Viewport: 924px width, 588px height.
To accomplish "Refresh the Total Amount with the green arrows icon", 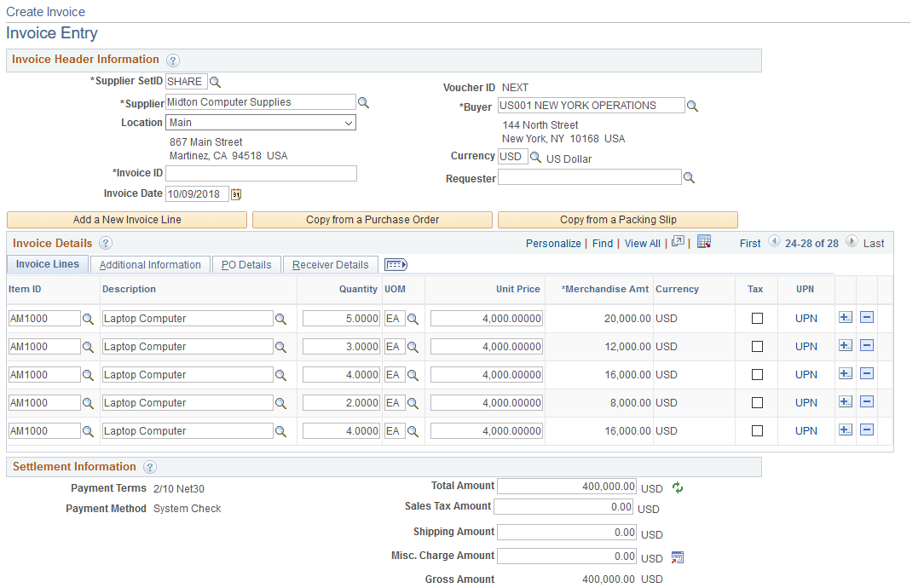I will tap(678, 487).
